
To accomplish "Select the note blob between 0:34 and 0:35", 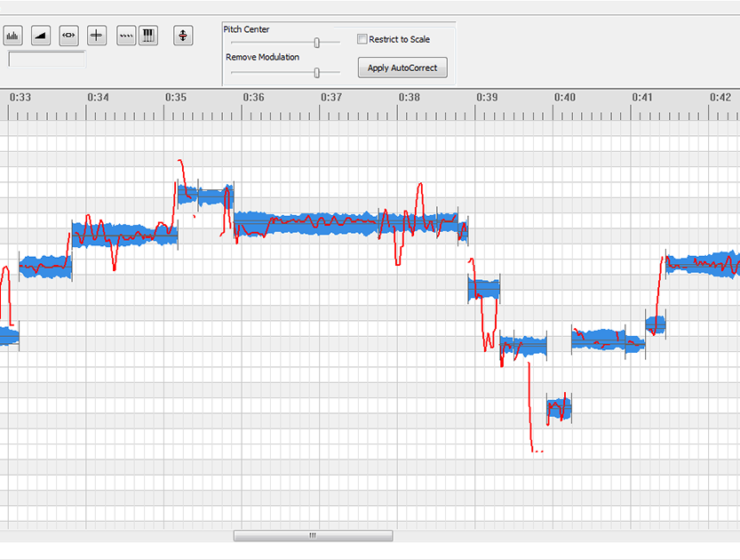I will coord(125,235).
